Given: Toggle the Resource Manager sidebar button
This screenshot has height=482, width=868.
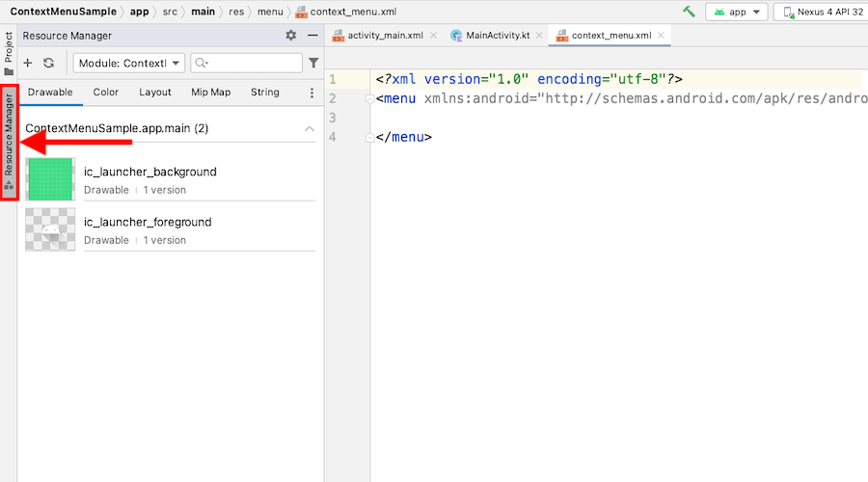Looking at the screenshot, I should pos(9,143).
